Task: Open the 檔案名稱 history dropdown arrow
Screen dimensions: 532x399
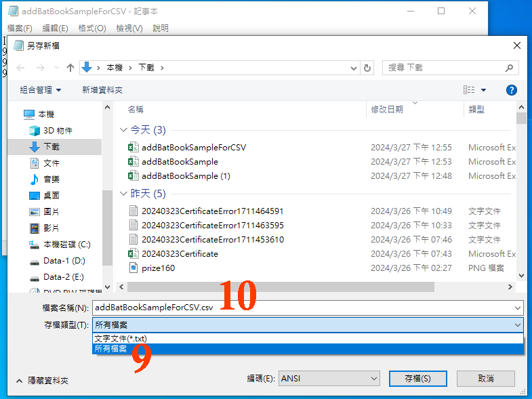Action: (518, 308)
